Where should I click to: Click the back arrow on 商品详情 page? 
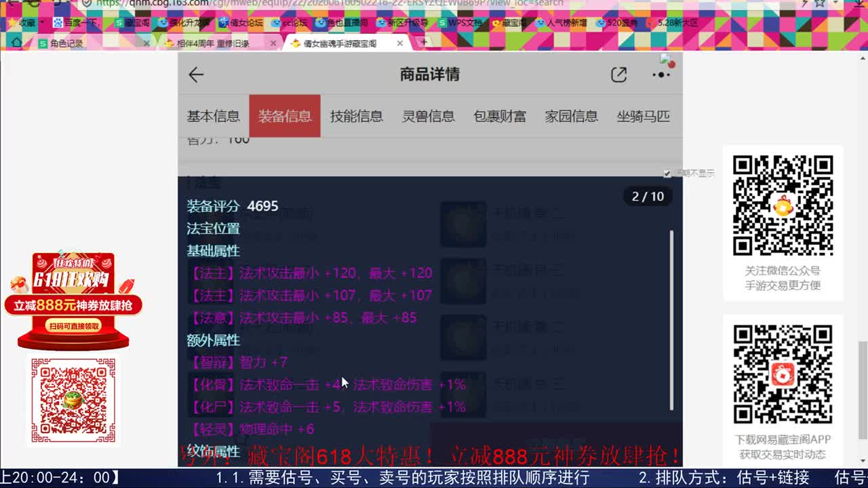[x=196, y=75]
